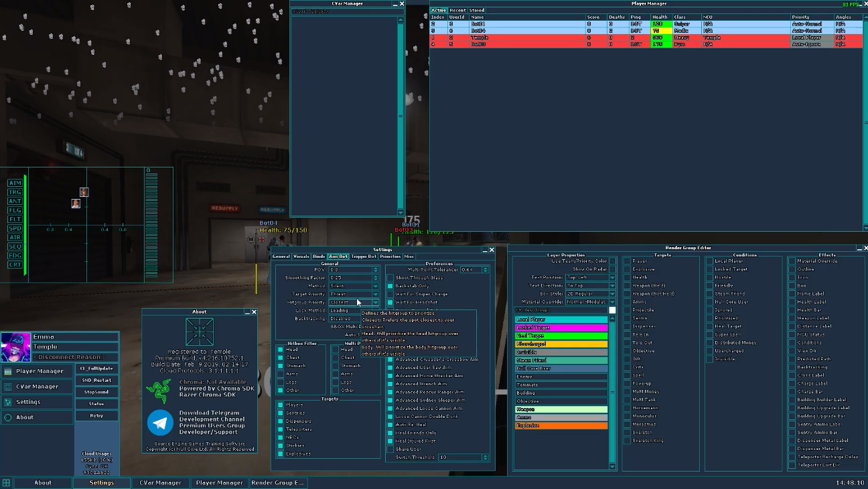This screenshot has width=868, height=489.
Task: Enable Show On Radar checkbox
Action: [612, 269]
